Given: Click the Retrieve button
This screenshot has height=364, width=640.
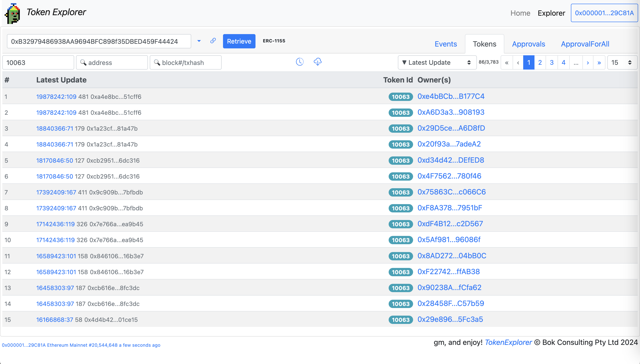Looking at the screenshot, I should 239,41.
